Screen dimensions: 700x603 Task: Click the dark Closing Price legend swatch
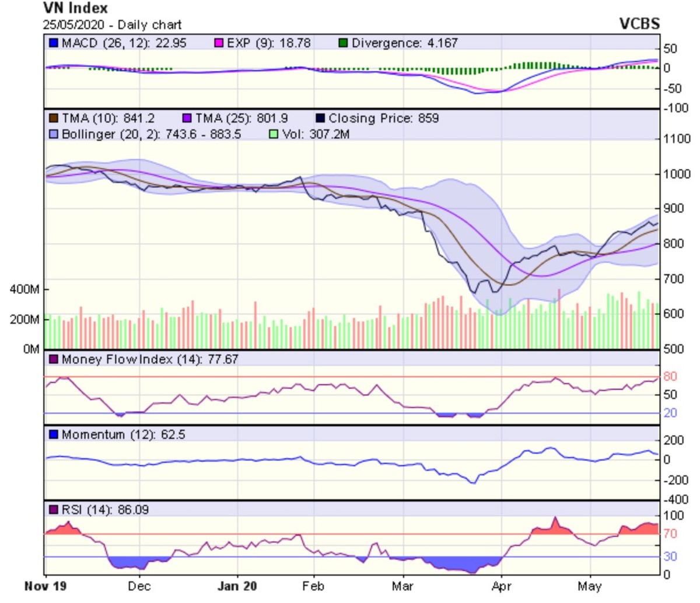(320, 118)
